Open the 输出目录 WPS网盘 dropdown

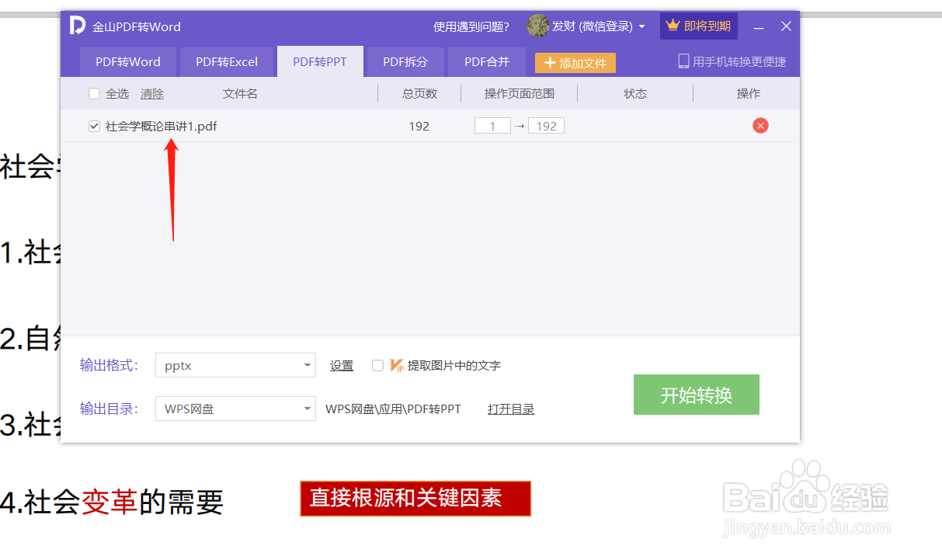235,409
